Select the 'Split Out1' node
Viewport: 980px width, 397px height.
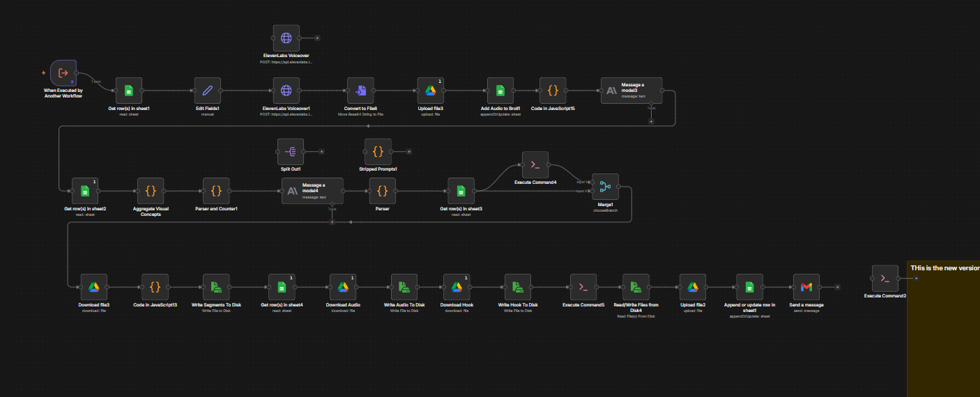pos(291,151)
